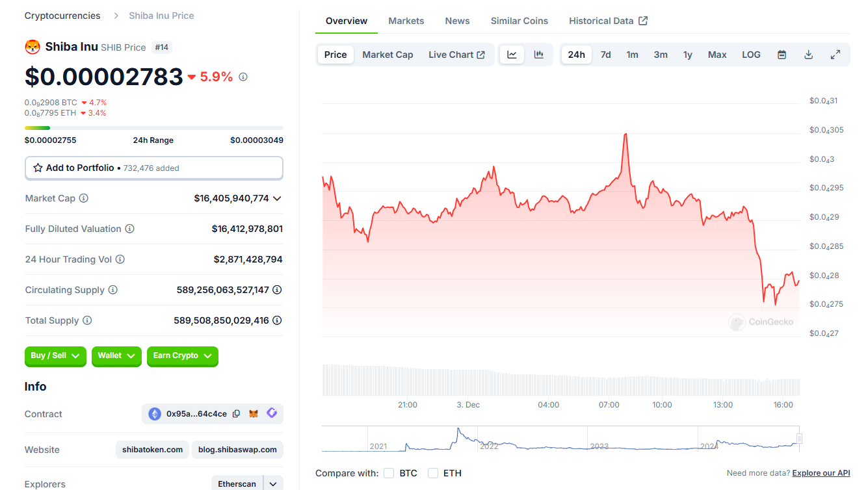Click the 24h Range progress bar
This screenshot has height=490, width=868.
pos(154,128)
